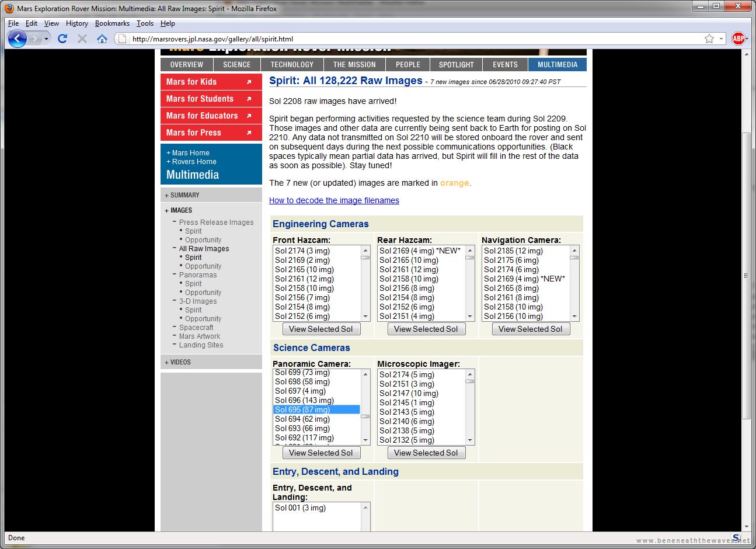The height and width of the screenshot is (549, 756).
Task: Select Sol 2169 (4 img) *NEW* in Rear Hazcam
Action: (x=421, y=251)
